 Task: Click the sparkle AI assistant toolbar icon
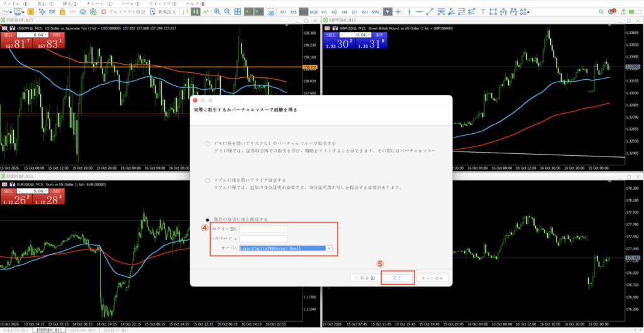42,12
